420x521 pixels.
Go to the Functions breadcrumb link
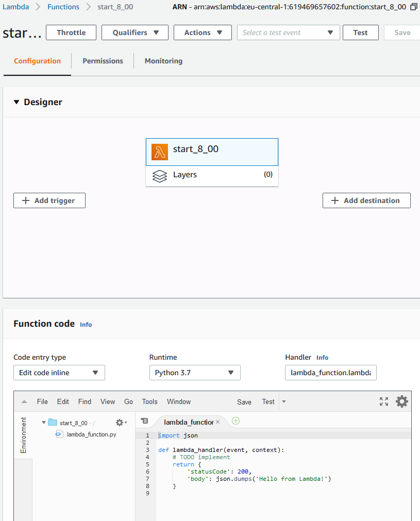(x=63, y=7)
